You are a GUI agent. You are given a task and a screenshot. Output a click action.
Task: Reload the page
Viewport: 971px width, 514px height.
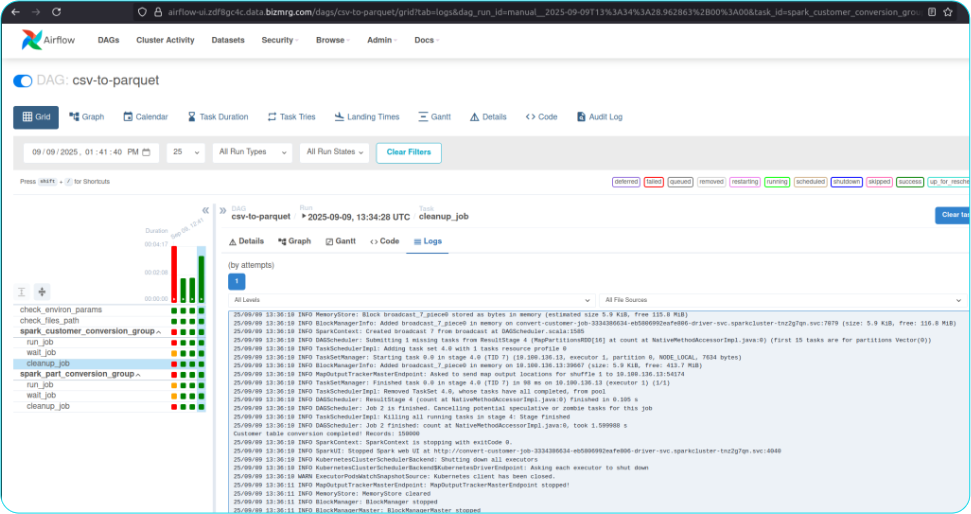pos(56,12)
